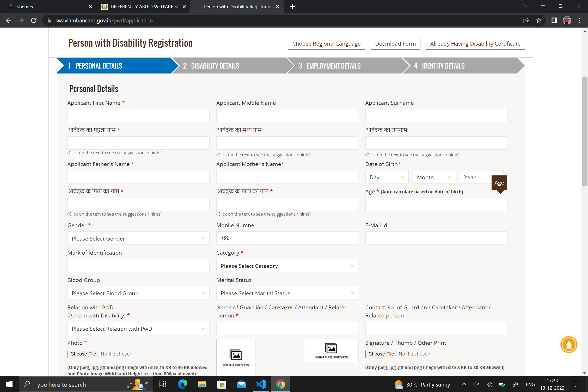Click the photo preview image placeholder
Image resolution: width=588 pixels, height=392 pixels.
coord(236,357)
